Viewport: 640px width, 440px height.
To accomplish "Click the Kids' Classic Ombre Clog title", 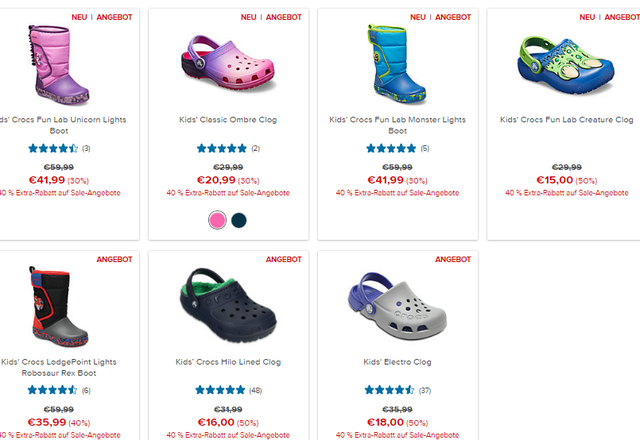I will pyautogui.click(x=228, y=120).
